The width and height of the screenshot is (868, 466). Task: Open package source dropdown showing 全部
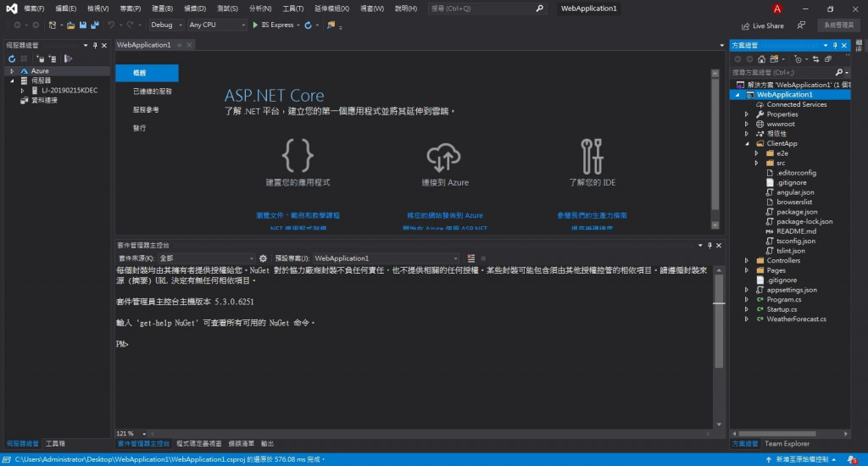point(206,258)
